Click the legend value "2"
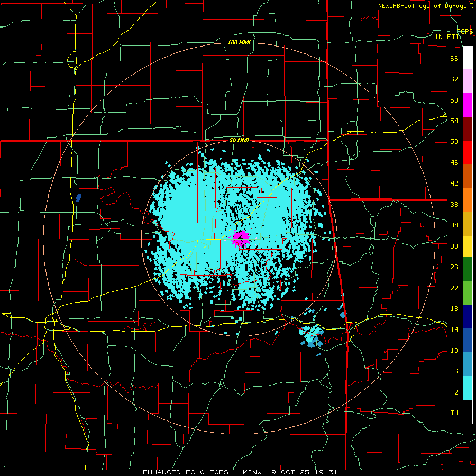Viewport: 476px width, 476px height. tap(456, 392)
